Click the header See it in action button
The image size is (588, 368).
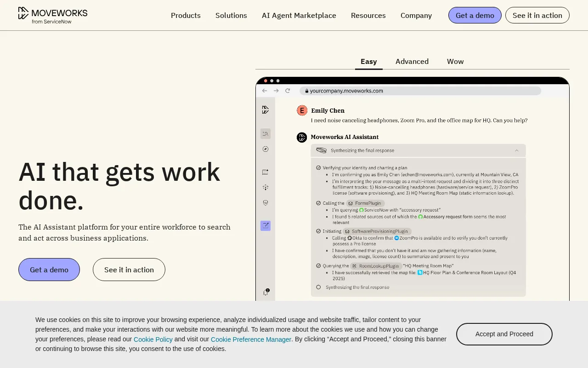click(x=537, y=15)
